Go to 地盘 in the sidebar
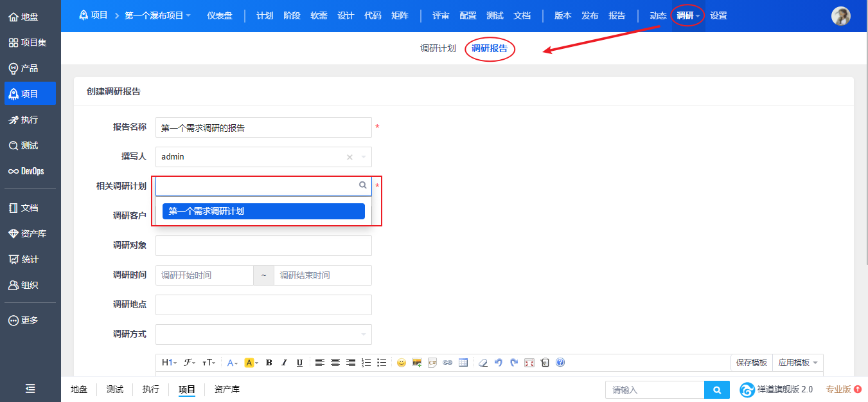868x402 pixels. click(x=30, y=17)
